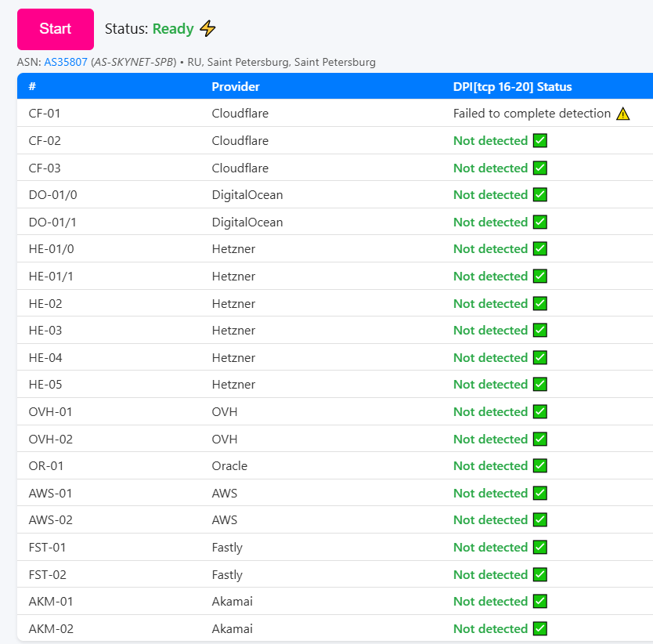The height and width of the screenshot is (644, 653).
Task: Click the green checkmark in OVH-02 row
Action: pos(540,439)
